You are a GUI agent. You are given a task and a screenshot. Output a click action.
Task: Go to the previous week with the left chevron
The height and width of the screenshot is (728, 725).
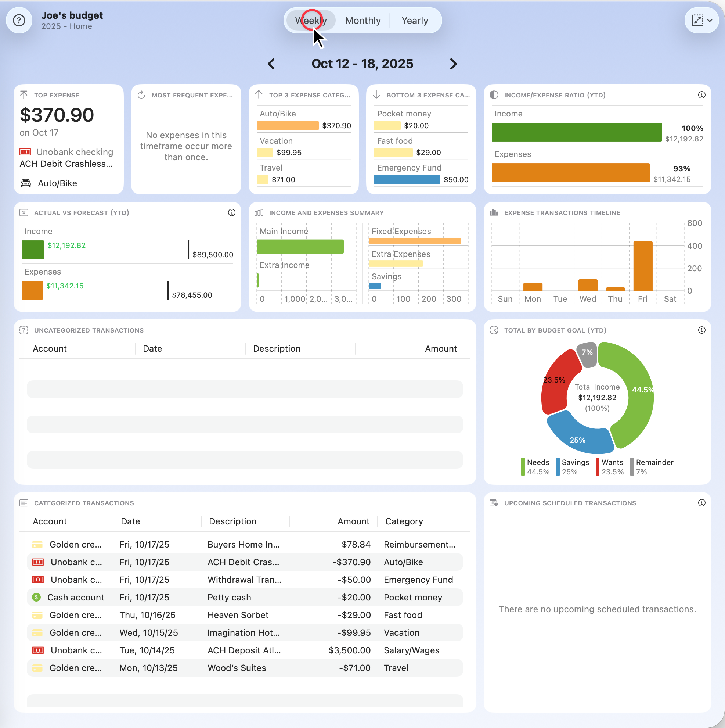(271, 64)
